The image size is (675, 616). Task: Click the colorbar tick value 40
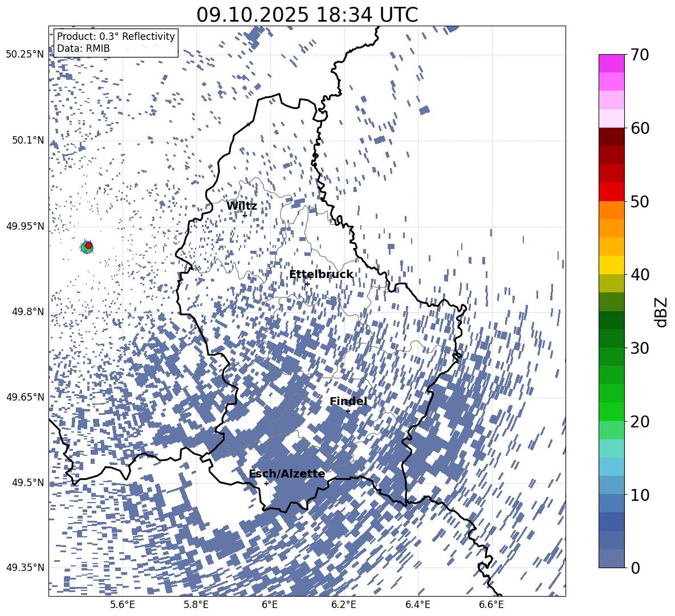pyautogui.click(x=640, y=275)
